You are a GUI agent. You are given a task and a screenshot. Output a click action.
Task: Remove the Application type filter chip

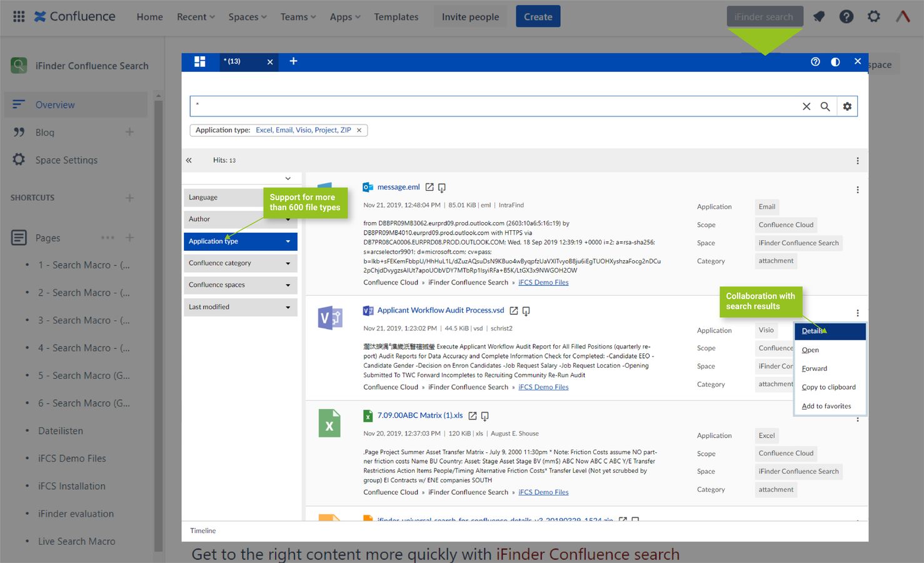pos(359,130)
